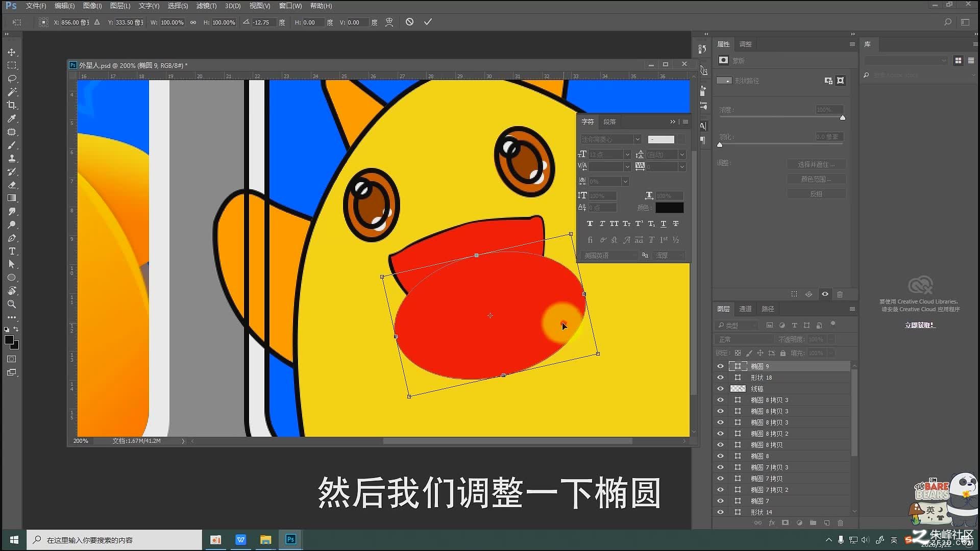The height and width of the screenshot is (551, 980).
Task: Select the Hand tool
Action: (12, 291)
